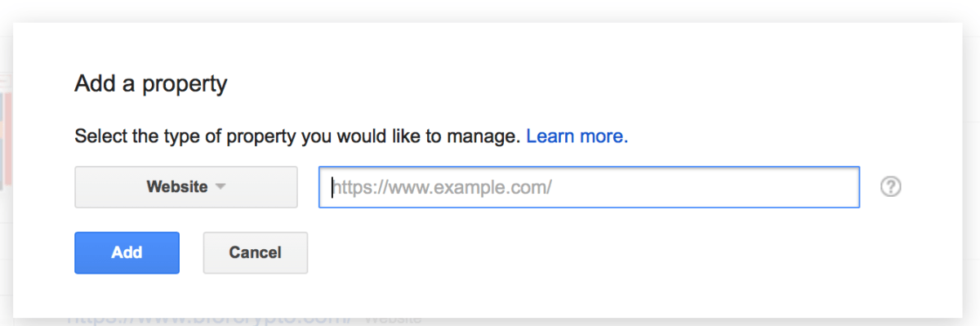Cancel adding a property
980x326 pixels.
point(255,252)
